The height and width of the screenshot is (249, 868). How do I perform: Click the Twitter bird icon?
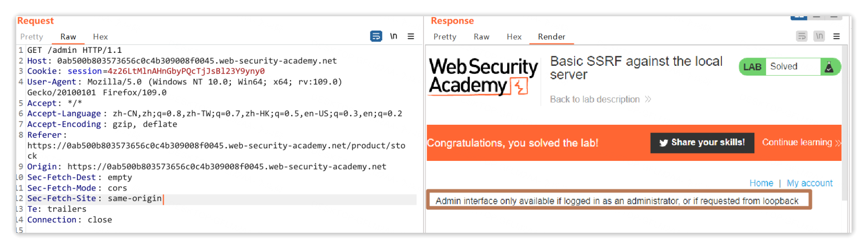[664, 143]
